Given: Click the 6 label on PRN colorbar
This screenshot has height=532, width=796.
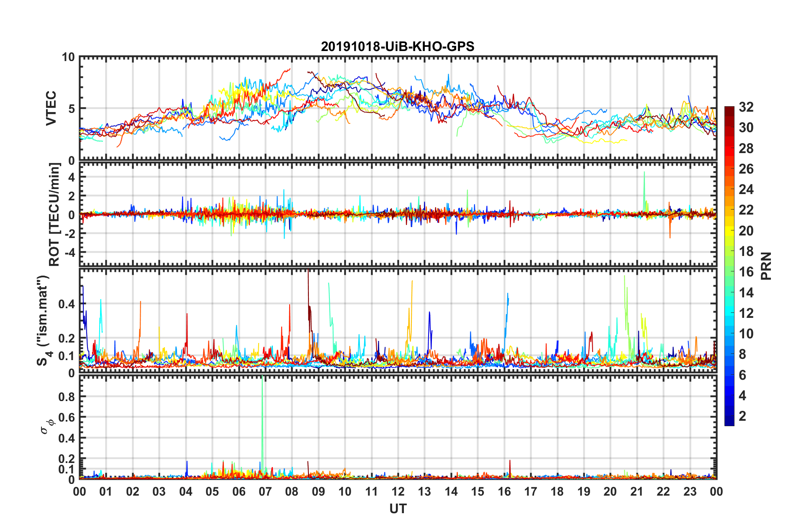Looking at the screenshot, I should tap(742, 375).
